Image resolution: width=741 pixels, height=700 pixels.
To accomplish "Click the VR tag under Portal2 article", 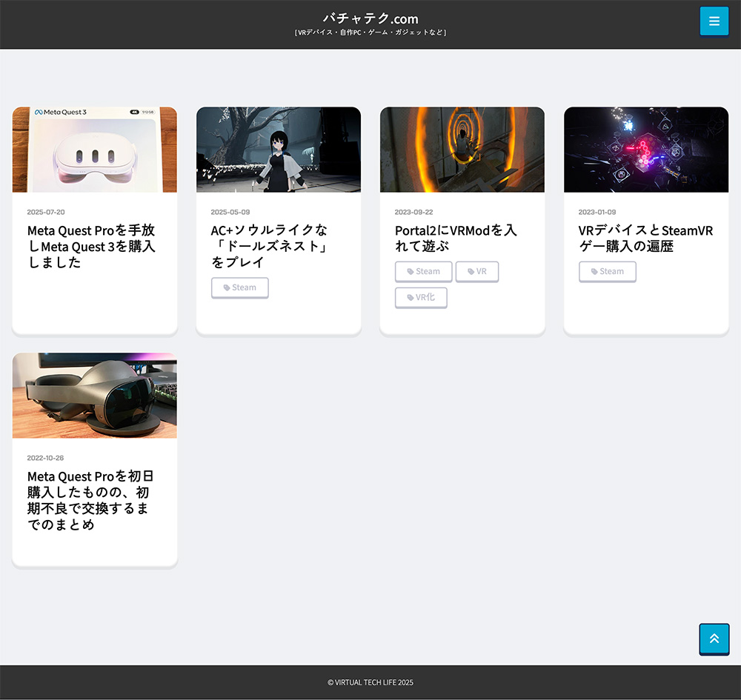I will pyautogui.click(x=476, y=272).
